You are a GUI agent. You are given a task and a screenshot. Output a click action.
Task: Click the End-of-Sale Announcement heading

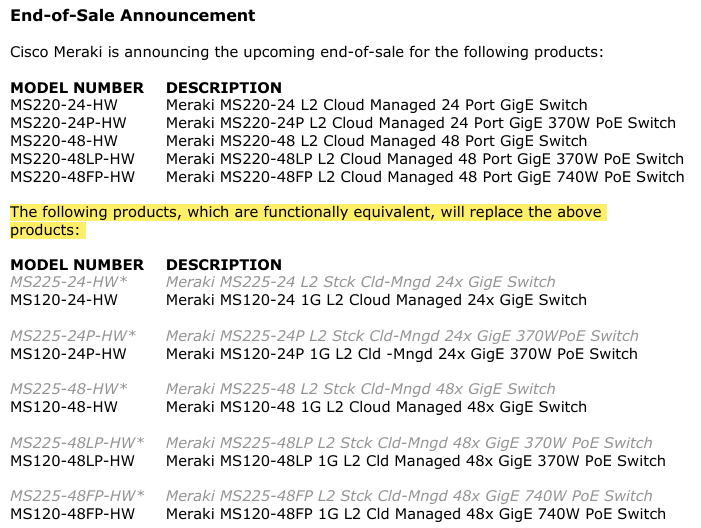(133, 16)
